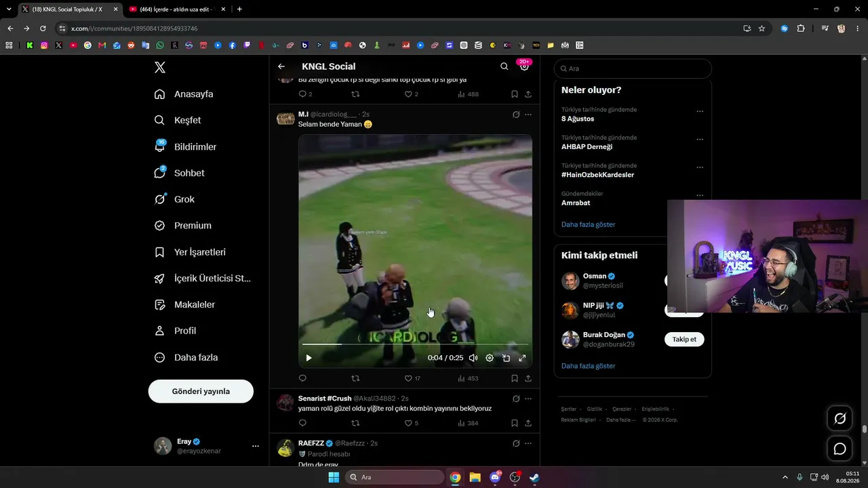Open İçerik Üreticisi Stüdyosu rocket item
Screen dimensions: 868x488
[x=202, y=279]
